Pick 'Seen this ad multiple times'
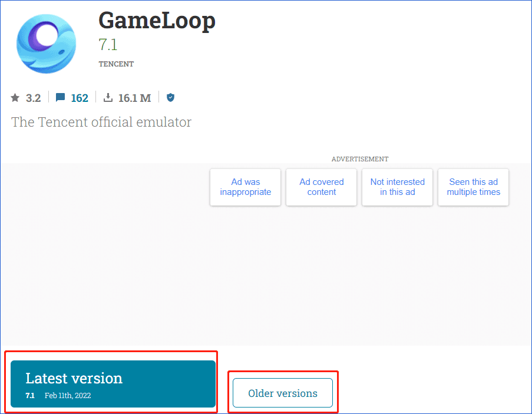This screenshot has width=532, height=414. [x=473, y=187]
